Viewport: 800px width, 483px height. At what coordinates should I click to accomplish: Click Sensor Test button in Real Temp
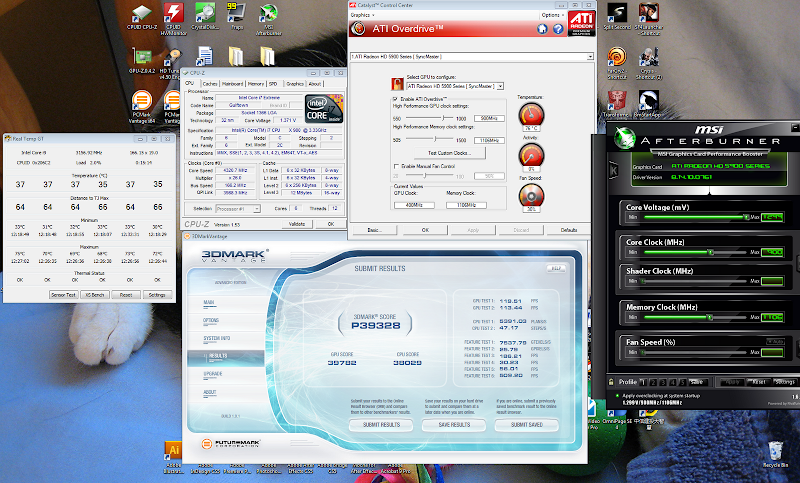point(63,295)
